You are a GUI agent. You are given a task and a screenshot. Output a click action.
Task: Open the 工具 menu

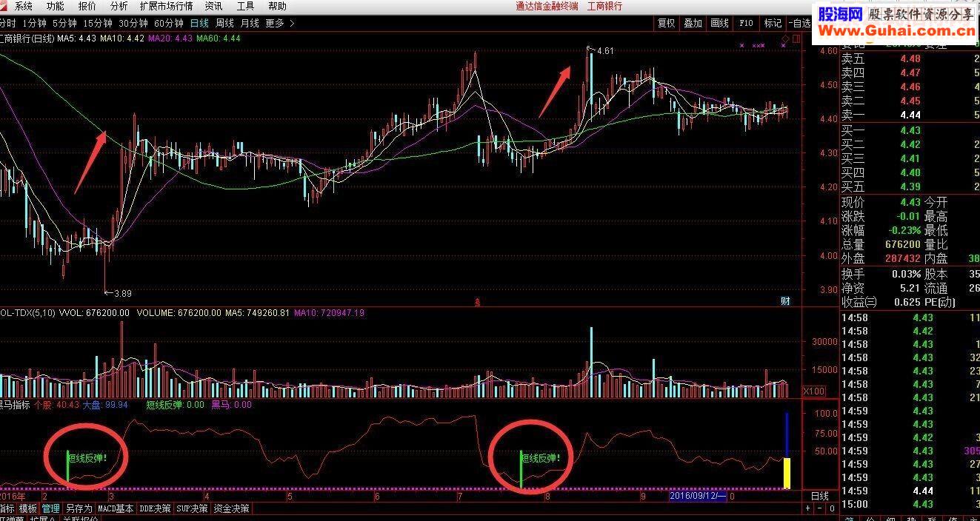pyautogui.click(x=245, y=6)
